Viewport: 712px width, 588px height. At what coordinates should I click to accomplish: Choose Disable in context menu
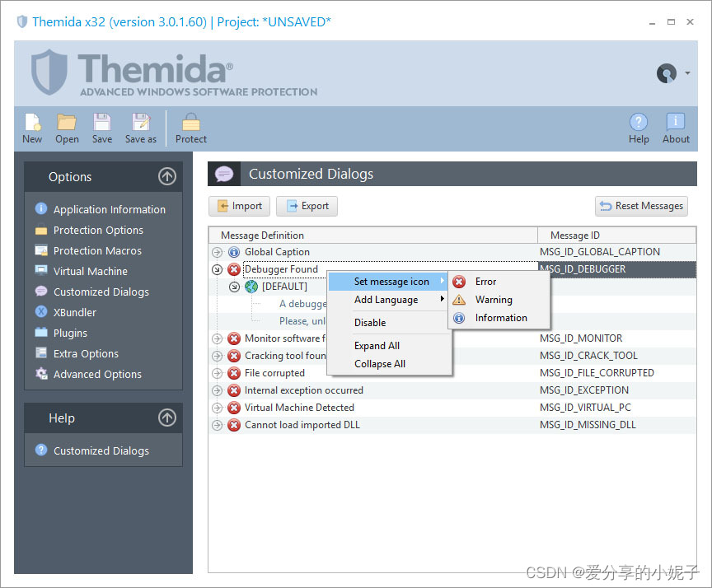tap(388, 323)
